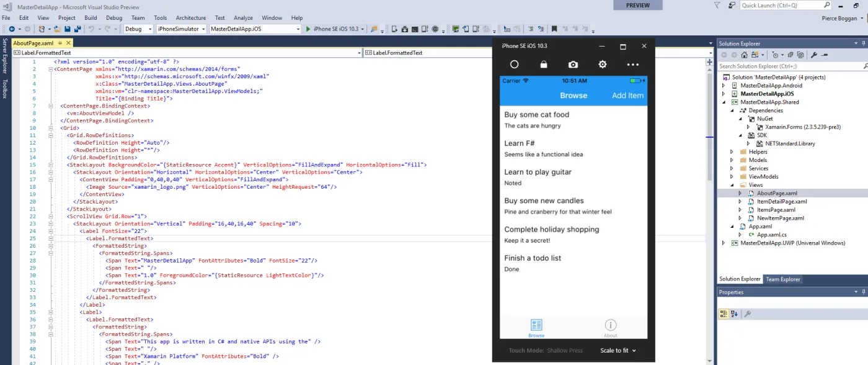
Task: Expand the Helpers folder
Action: pos(732,151)
